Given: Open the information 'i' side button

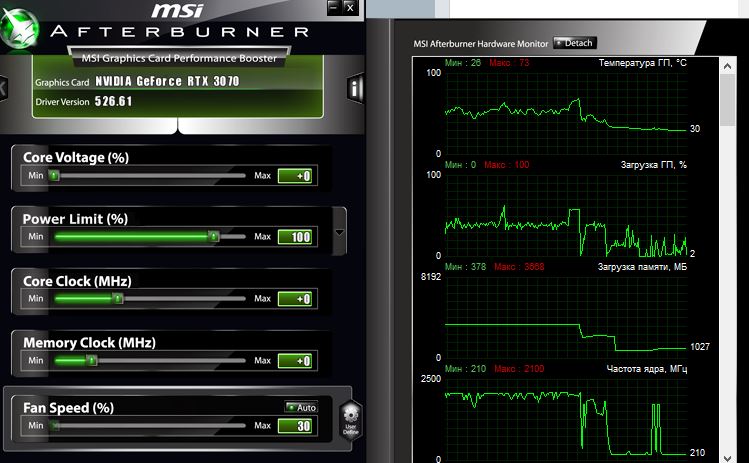Looking at the screenshot, I should tap(355, 88).
